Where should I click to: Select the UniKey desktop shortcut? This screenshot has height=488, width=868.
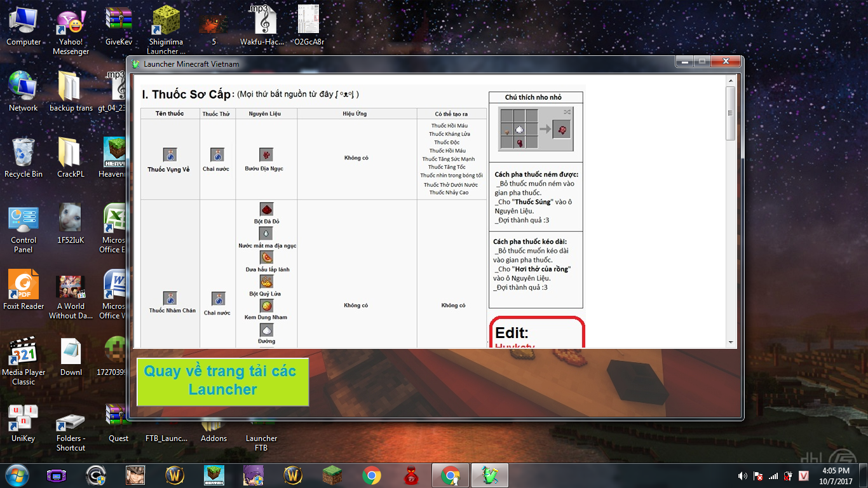[x=24, y=423]
